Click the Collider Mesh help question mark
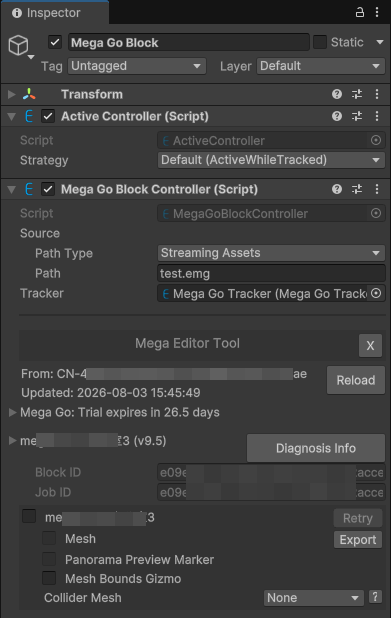 tap(375, 597)
